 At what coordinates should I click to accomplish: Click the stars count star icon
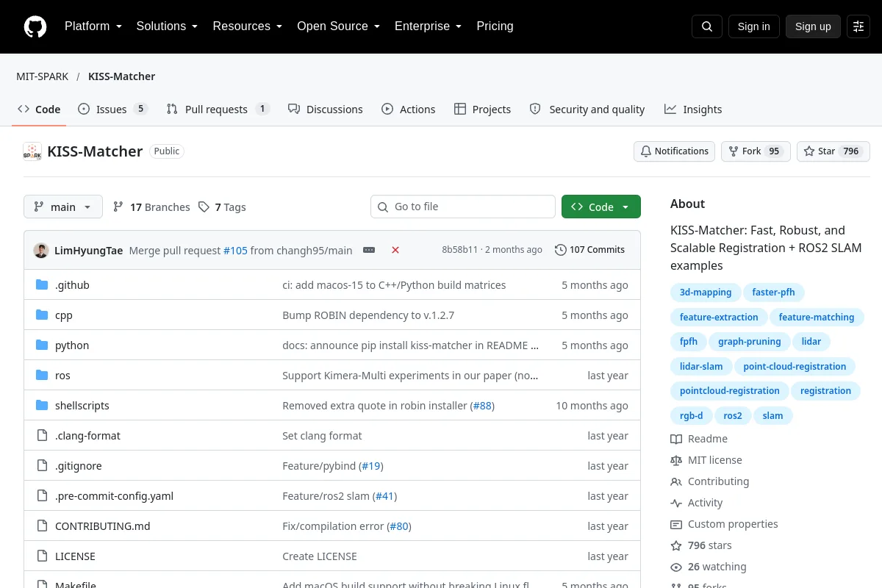pos(676,545)
